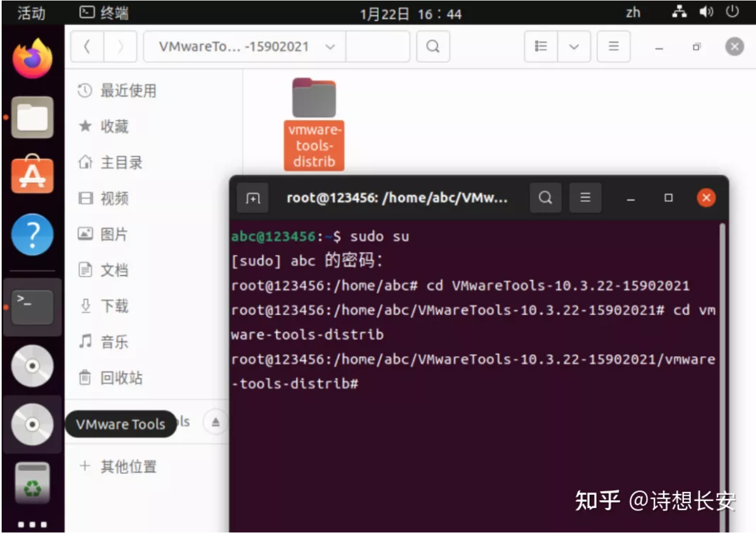Open view options dropdown arrow in Files

(574, 47)
